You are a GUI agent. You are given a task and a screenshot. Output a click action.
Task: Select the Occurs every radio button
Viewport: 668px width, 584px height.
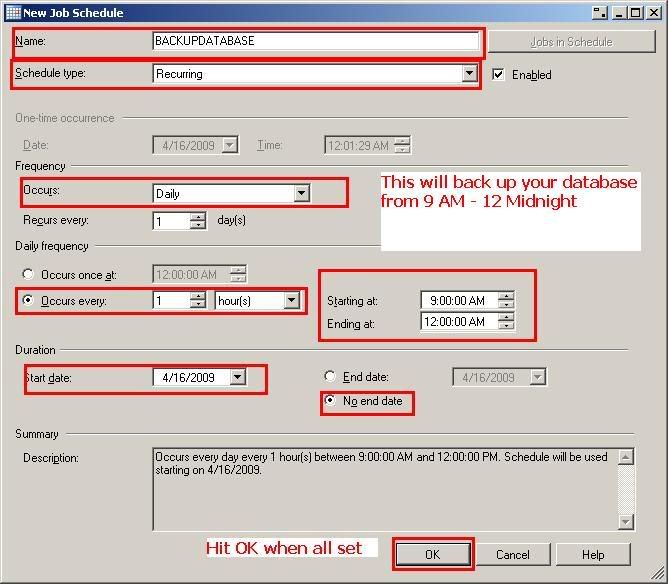[28, 300]
